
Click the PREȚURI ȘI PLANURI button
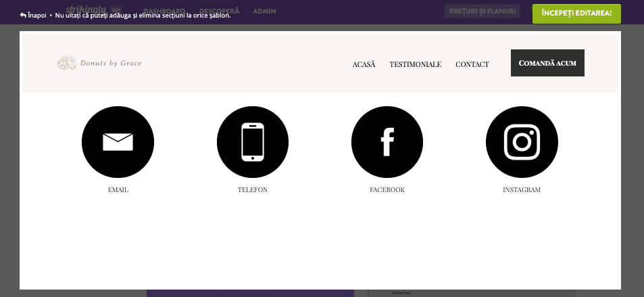482,11
